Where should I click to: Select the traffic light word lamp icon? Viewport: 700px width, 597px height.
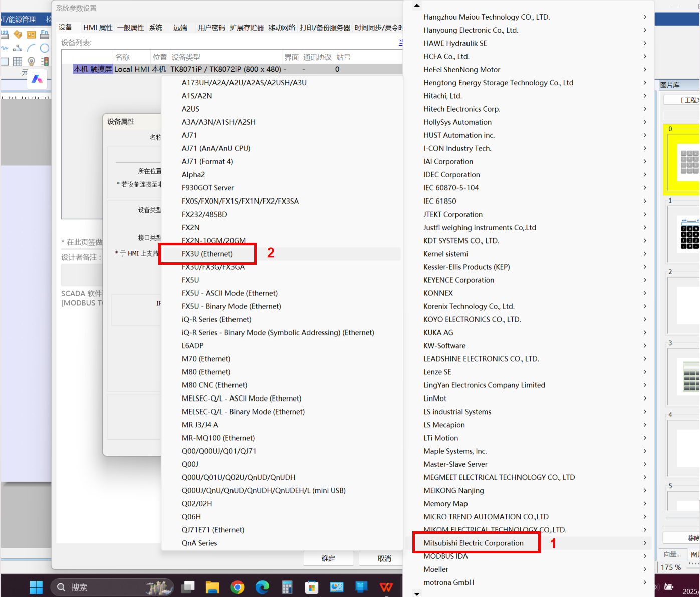click(x=45, y=61)
